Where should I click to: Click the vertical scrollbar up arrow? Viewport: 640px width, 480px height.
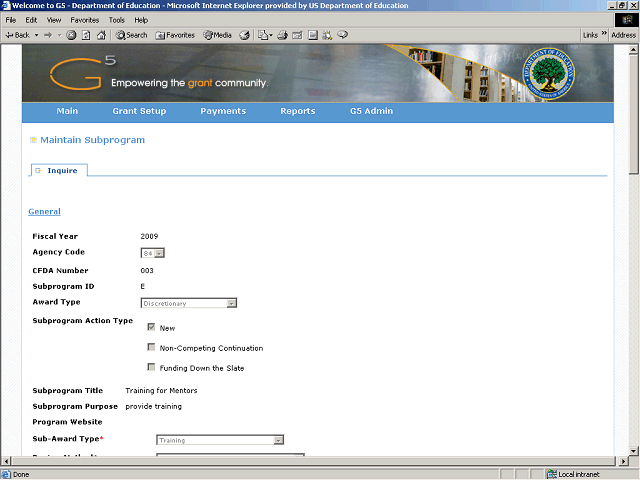(x=633, y=50)
